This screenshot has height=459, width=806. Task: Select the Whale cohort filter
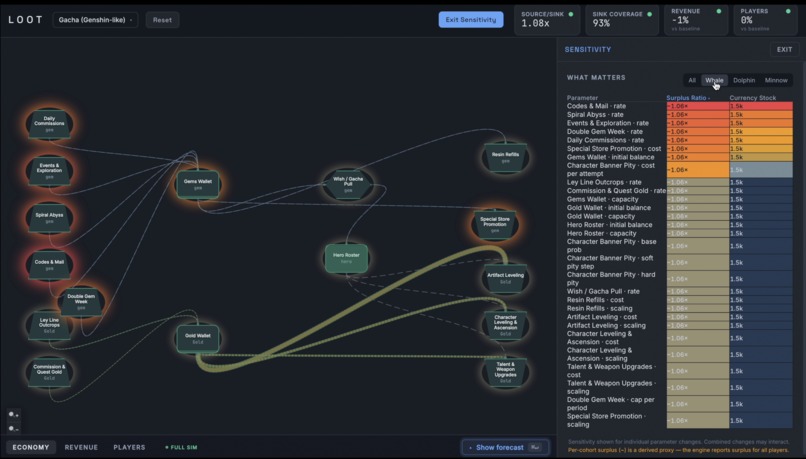[x=714, y=80]
